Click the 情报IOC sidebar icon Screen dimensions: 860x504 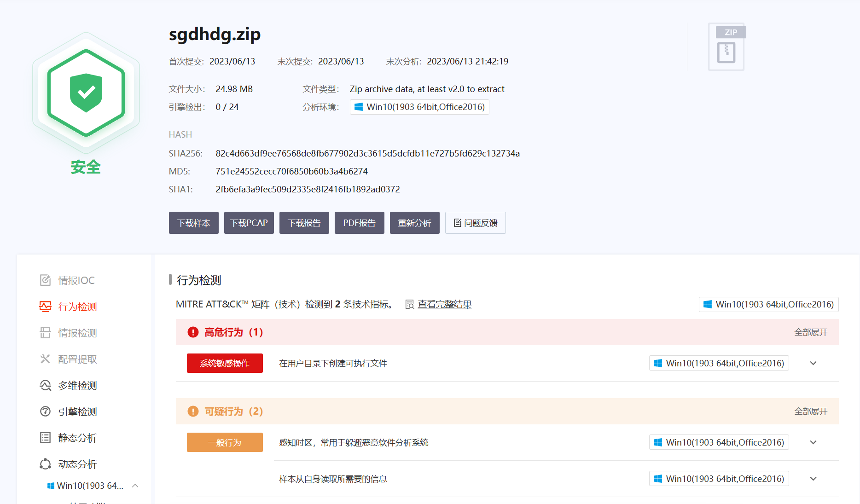[45, 280]
